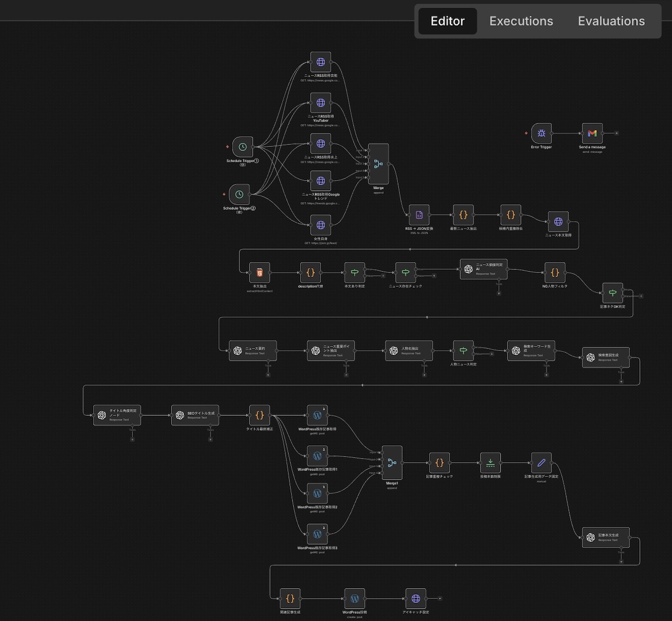The width and height of the screenshot is (672, 621).
Task: Open the 最新ニュース抽出 code node
Action: coord(463,215)
